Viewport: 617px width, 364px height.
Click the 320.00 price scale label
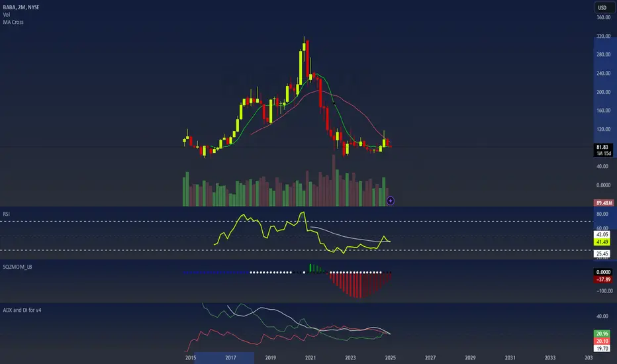pyautogui.click(x=603, y=36)
